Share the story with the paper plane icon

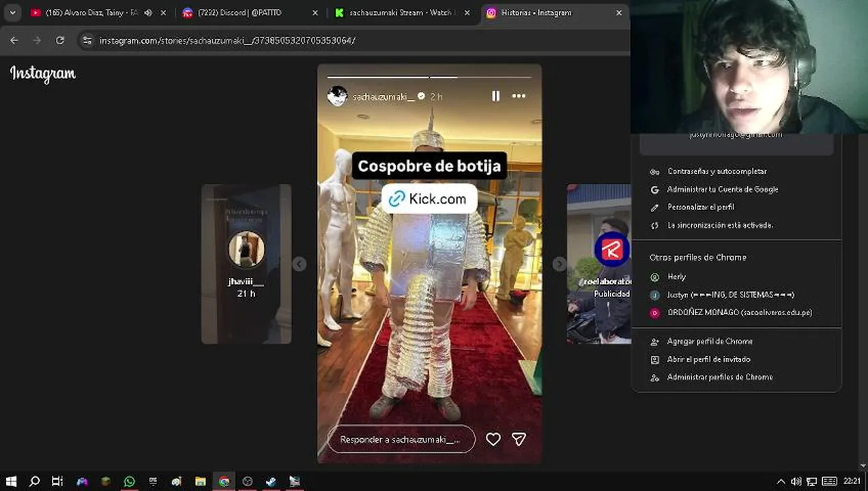tap(519, 439)
